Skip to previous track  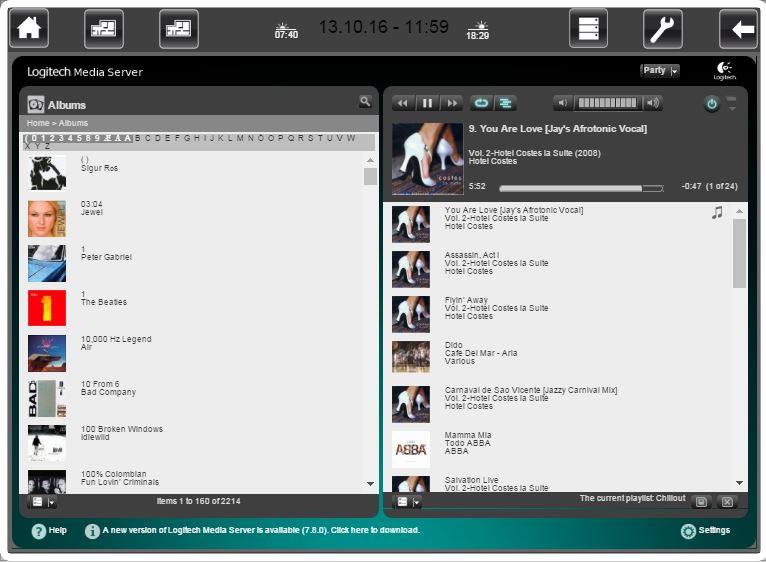click(403, 103)
